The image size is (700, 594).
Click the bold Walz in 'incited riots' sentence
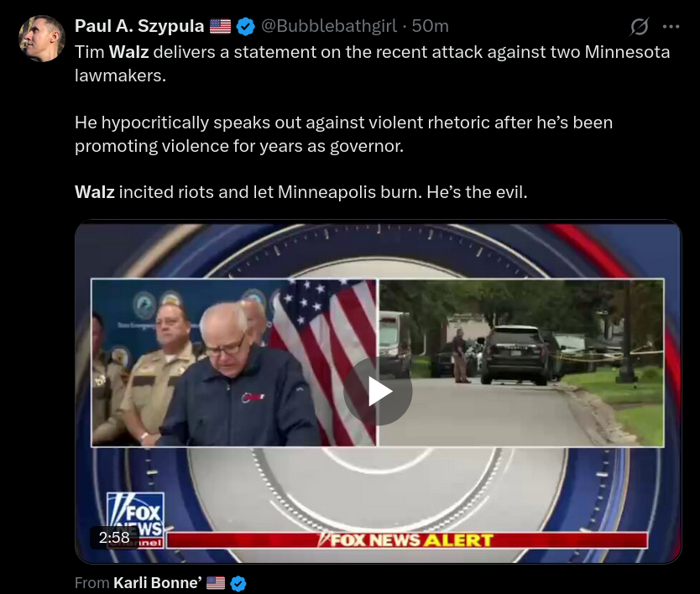(95, 192)
